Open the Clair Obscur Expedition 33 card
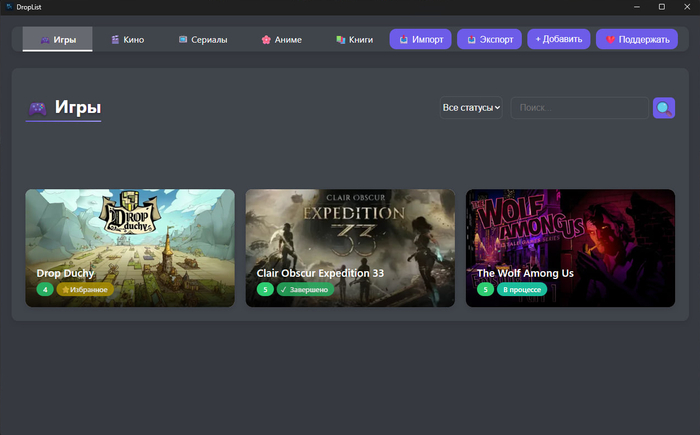 coord(350,248)
